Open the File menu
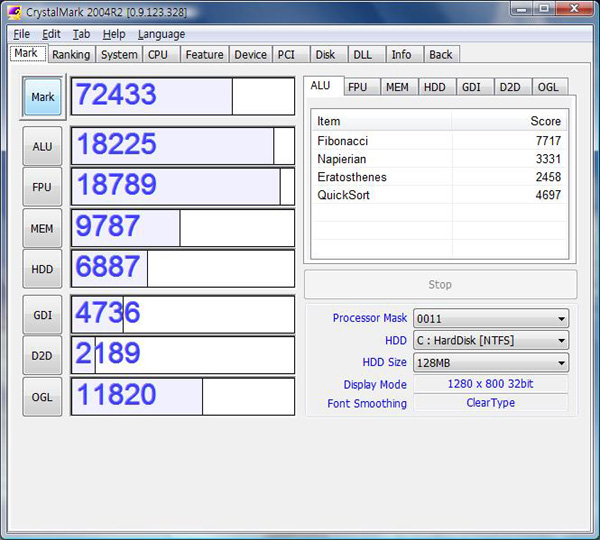Image resolution: width=600 pixels, height=540 pixels. (x=21, y=34)
